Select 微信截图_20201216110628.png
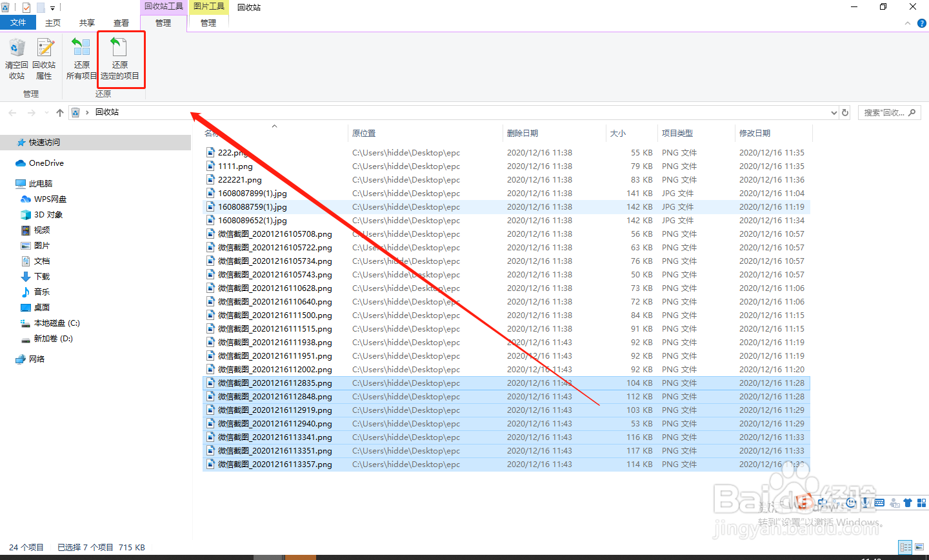Viewport: 929px width, 560px height. pyautogui.click(x=275, y=288)
